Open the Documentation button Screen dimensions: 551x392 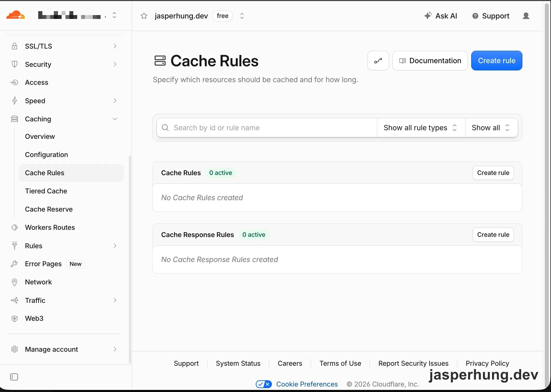430,61
